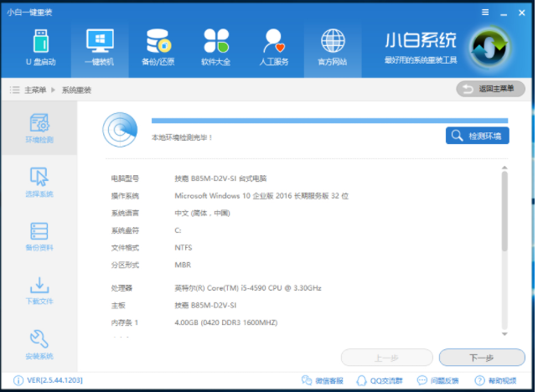Click the 中文 (简体，中国) value
The image size is (538, 392).
[x=203, y=214]
